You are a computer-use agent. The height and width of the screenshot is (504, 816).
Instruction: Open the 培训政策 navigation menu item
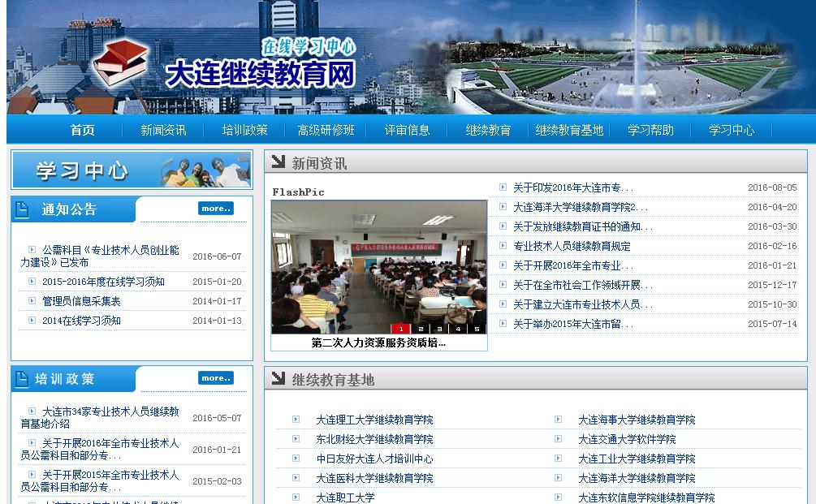point(244,130)
